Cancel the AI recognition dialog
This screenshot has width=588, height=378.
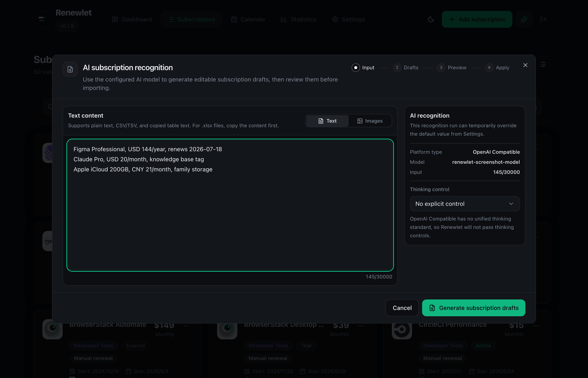click(402, 308)
